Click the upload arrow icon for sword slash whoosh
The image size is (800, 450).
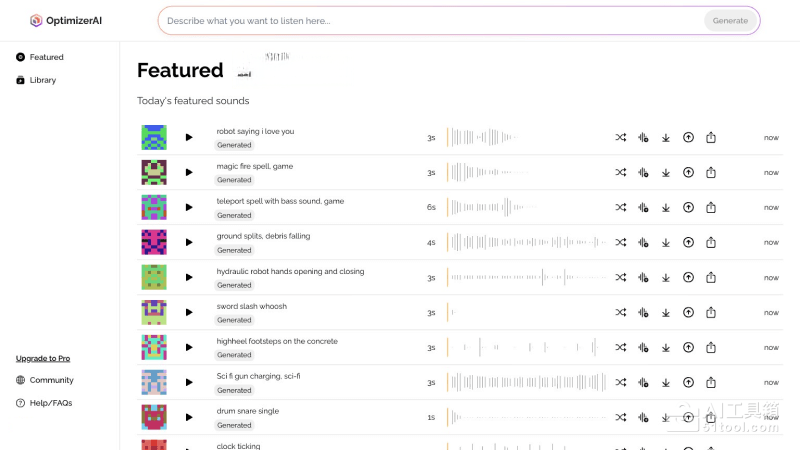click(x=688, y=312)
